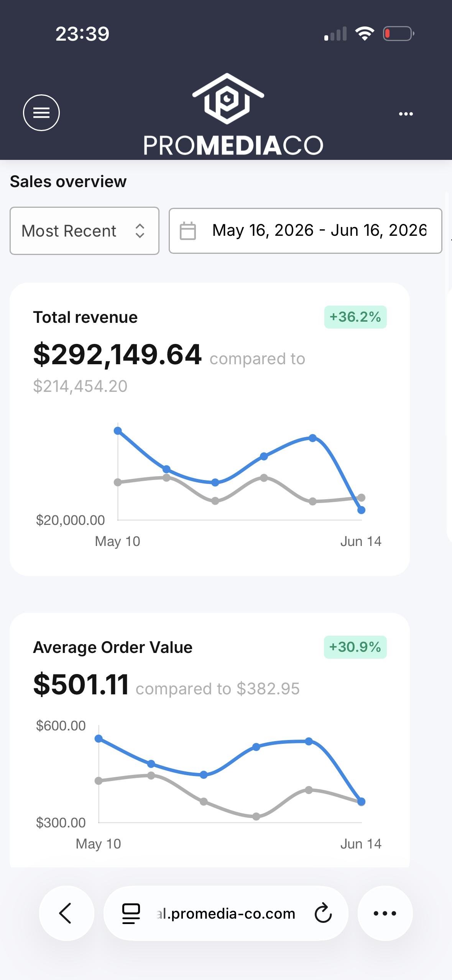Click the $20,000.00 axis label
The image size is (452, 980).
(70, 520)
